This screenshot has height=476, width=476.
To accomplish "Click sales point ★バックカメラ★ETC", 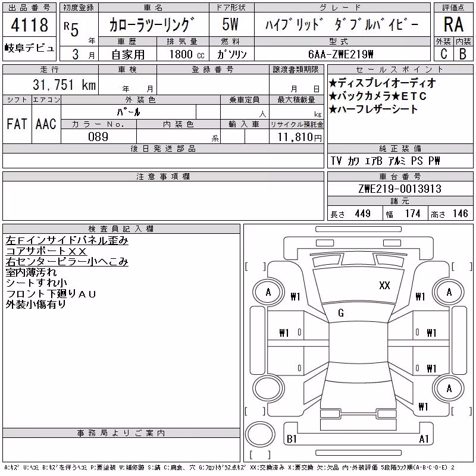I will click(378, 96).
